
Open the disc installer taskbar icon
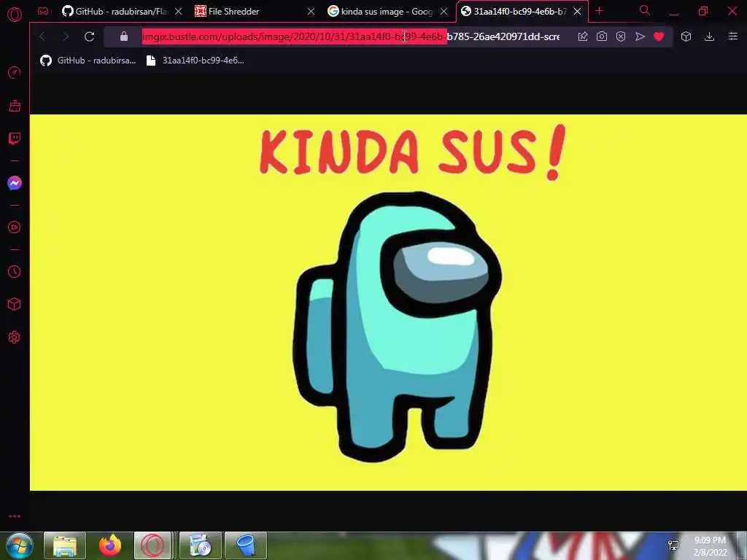201,545
